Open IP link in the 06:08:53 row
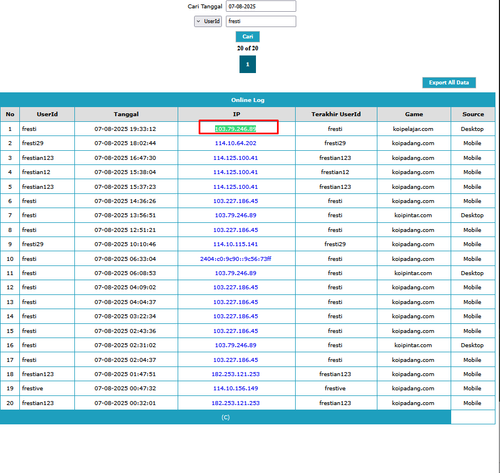The width and height of the screenshot is (500, 473). 236,273
